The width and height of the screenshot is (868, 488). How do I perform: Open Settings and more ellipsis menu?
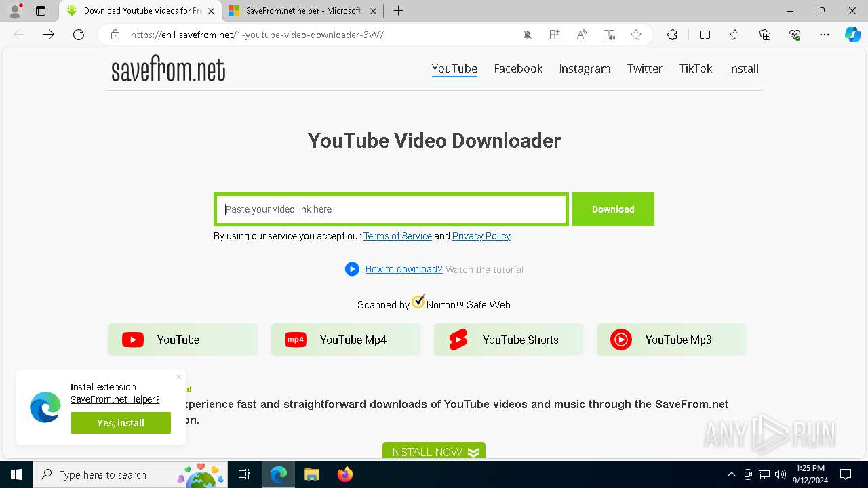(x=825, y=35)
